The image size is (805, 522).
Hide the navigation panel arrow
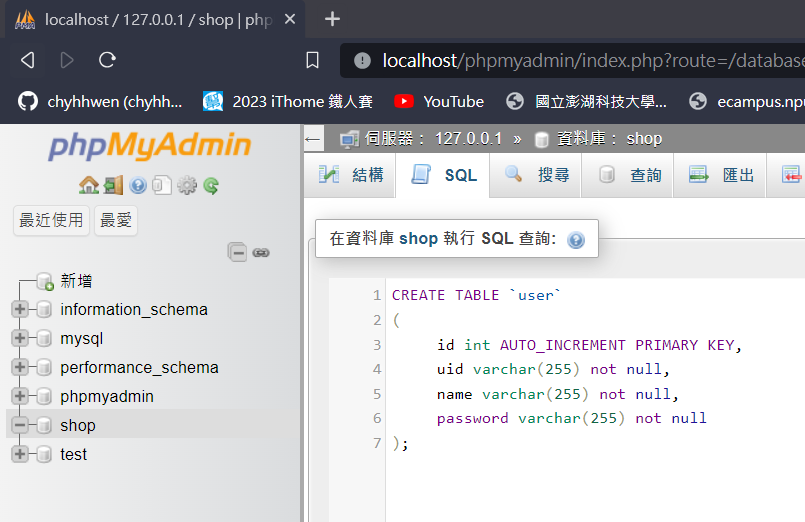tap(313, 139)
